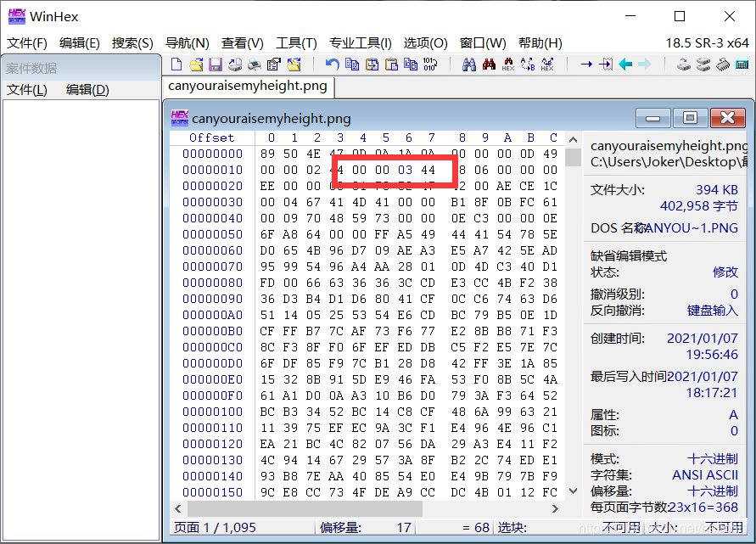
Task: Click the Go To Offset arrow icon
Action: point(587,64)
